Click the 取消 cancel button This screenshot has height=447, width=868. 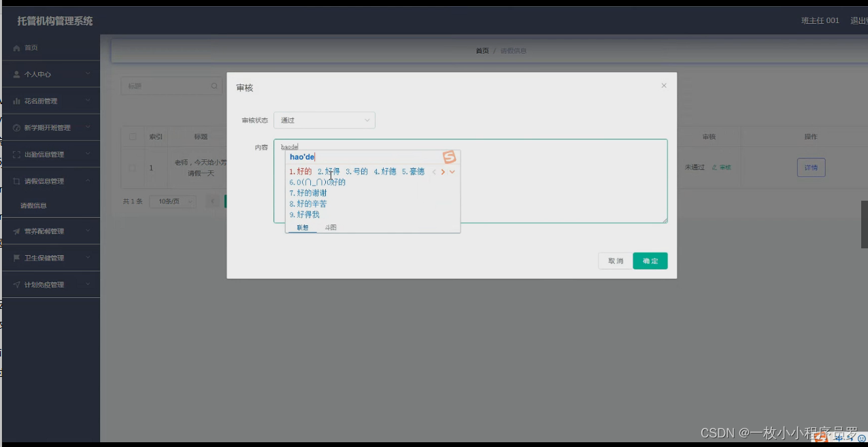point(616,261)
